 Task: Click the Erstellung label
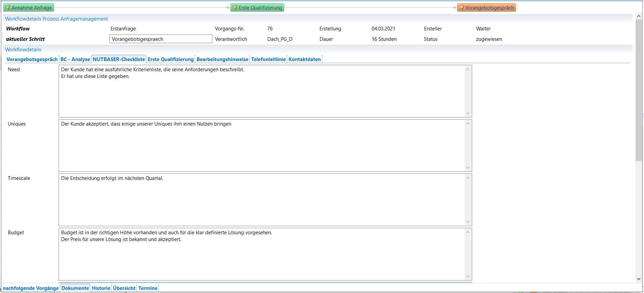(x=330, y=29)
